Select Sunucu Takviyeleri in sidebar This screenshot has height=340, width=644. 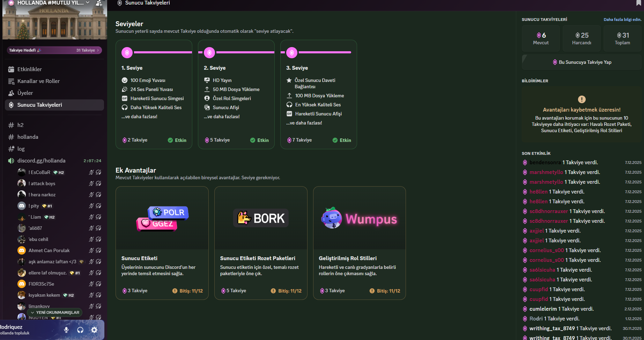(x=54, y=105)
